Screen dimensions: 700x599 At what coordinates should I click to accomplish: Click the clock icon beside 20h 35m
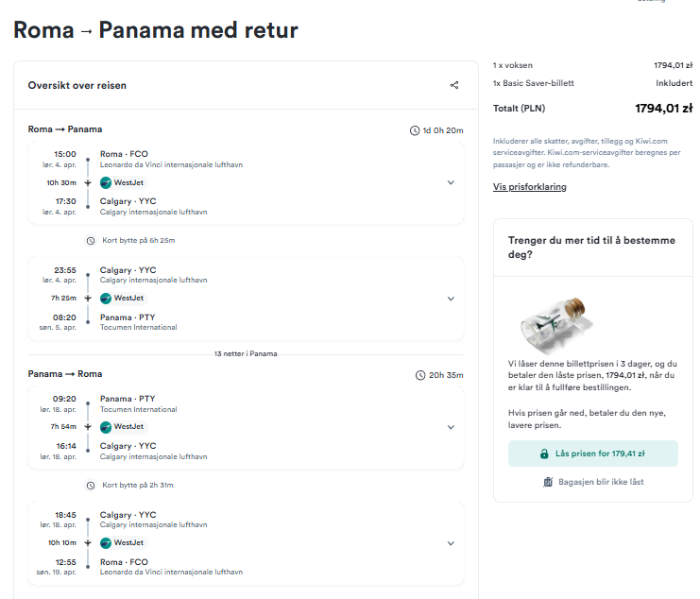(420, 375)
